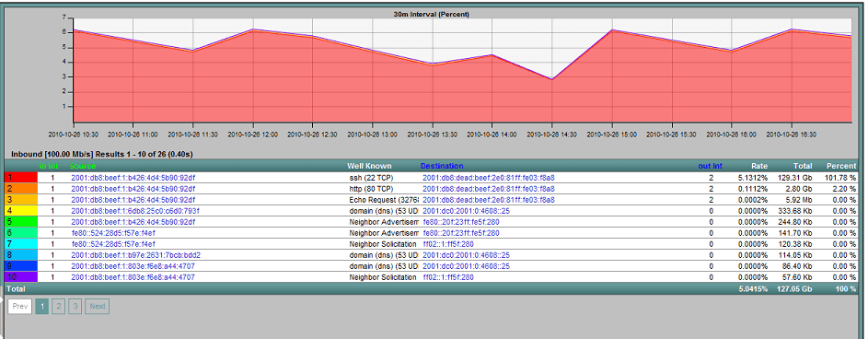The width and height of the screenshot is (868, 339).
Task: Click the out Int column header
Action: click(711, 166)
